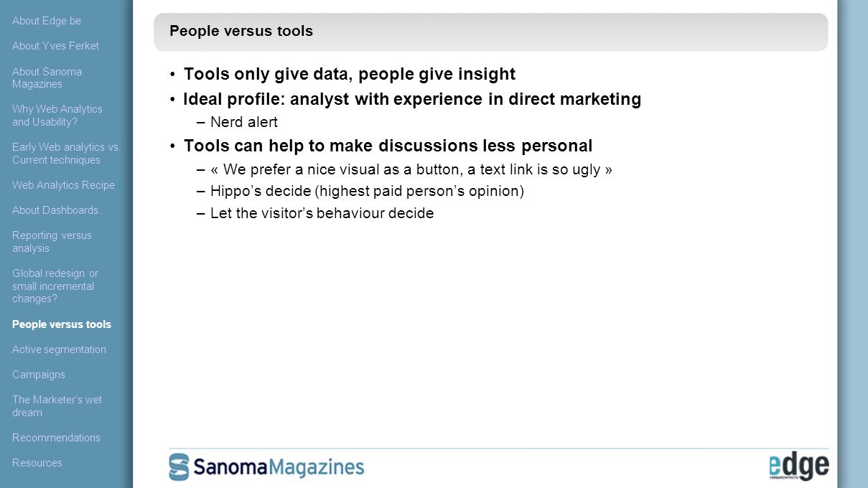The width and height of the screenshot is (868, 488).
Task: Open The Marketer's wet dream
Action: (x=57, y=406)
